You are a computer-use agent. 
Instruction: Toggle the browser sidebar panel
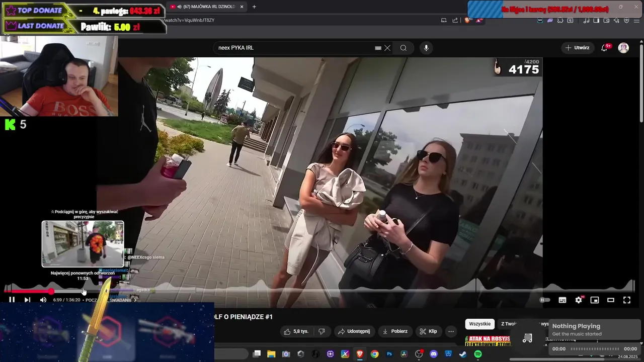pyautogui.click(x=596, y=20)
